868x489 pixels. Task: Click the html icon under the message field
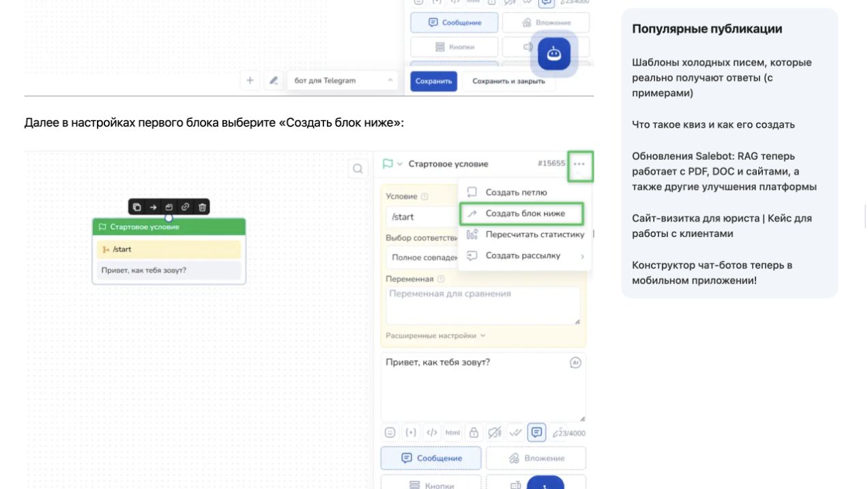click(452, 432)
